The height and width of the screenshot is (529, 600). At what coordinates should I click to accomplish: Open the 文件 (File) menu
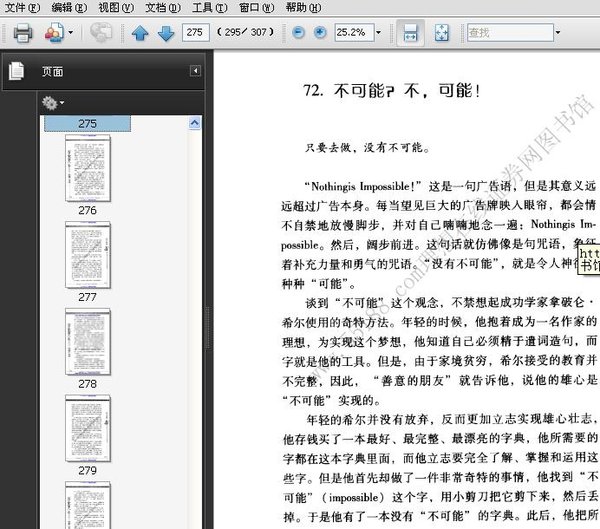tap(22, 7)
